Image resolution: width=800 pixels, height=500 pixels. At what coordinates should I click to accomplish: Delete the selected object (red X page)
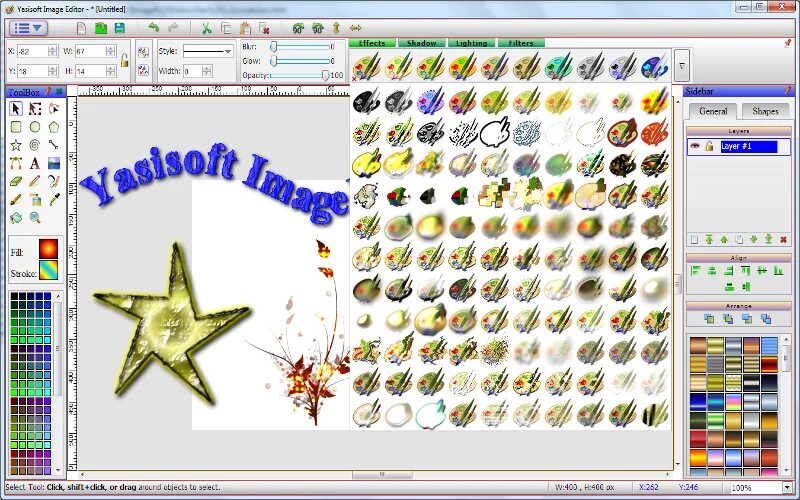point(264,29)
